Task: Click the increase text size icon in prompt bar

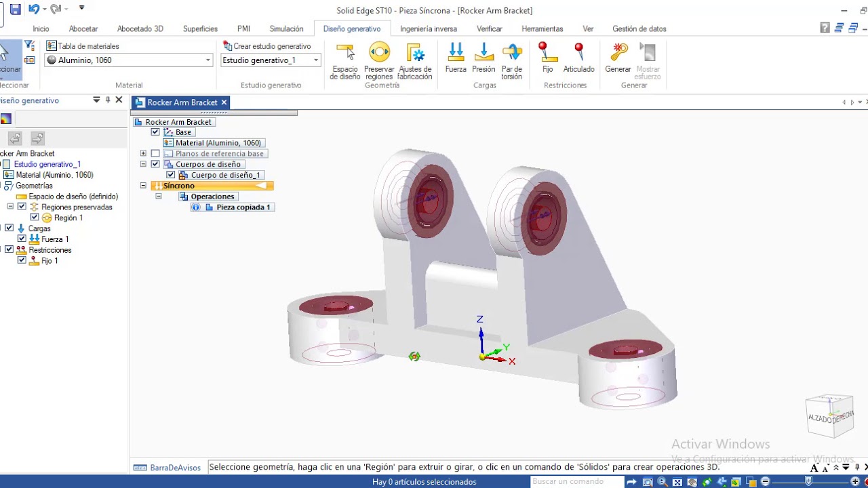Action: point(814,468)
